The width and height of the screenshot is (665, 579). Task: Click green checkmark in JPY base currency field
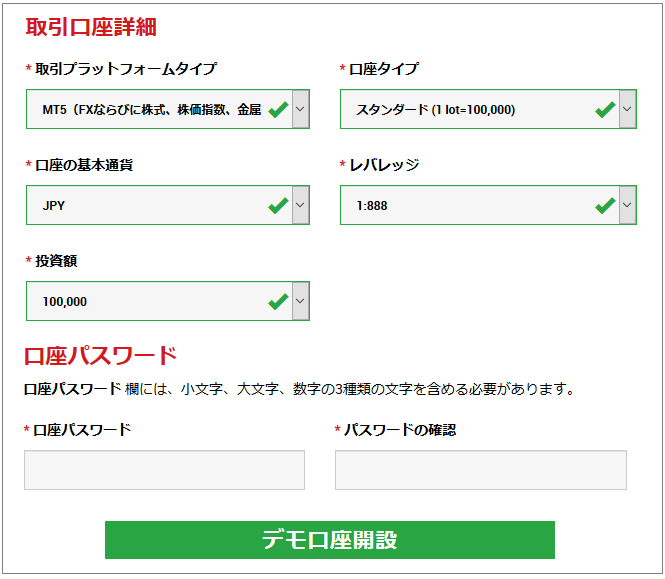pyautogui.click(x=279, y=206)
